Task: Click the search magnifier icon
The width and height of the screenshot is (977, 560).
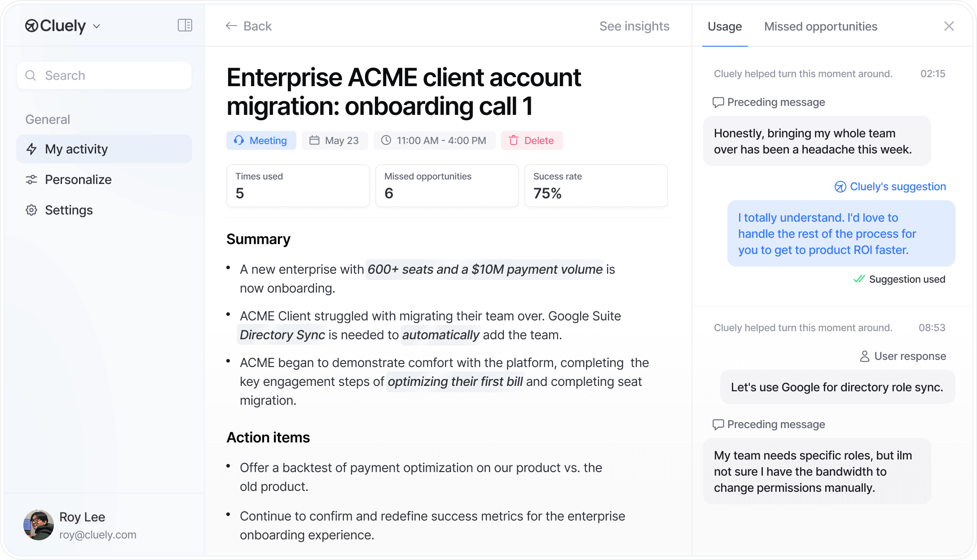Action: [x=31, y=75]
